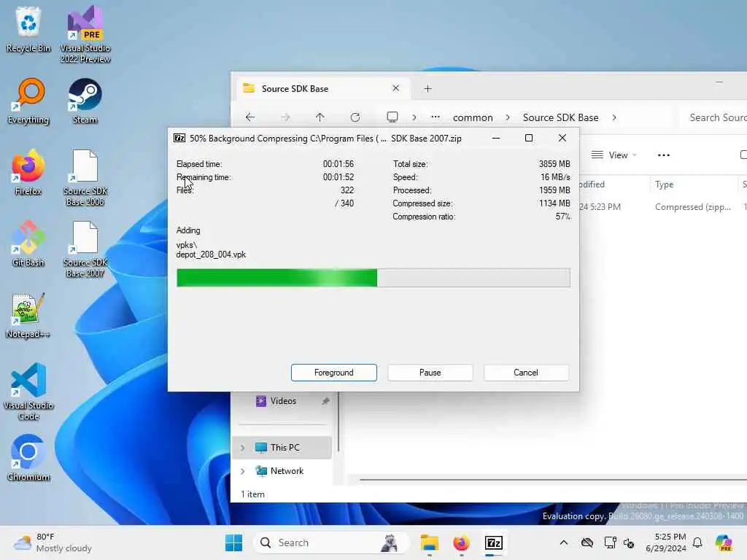Expand the hidden breadcrumb path with ellipsis
The image size is (747, 560).
tap(436, 117)
